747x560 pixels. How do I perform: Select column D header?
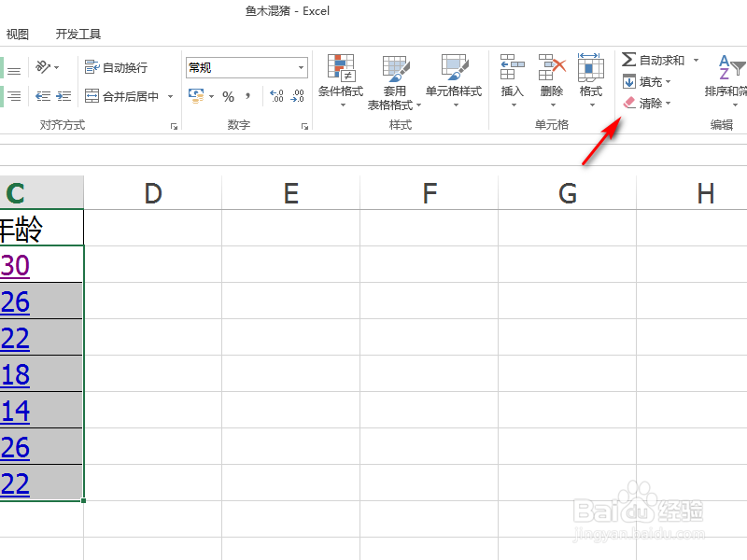tap(152, 192)
